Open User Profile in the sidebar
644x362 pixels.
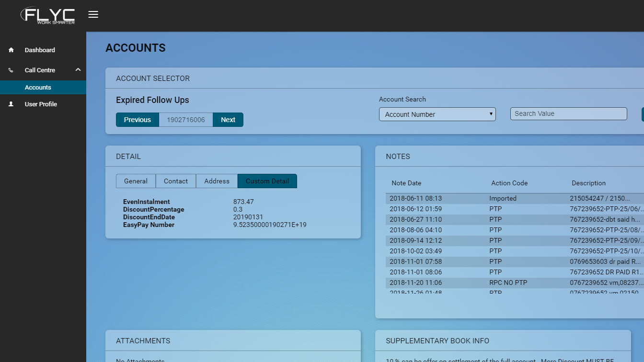pos(41,104)
